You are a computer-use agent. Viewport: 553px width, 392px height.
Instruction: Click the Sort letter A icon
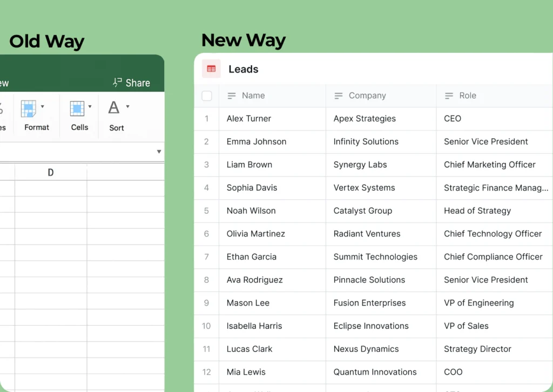coord(113,107)
